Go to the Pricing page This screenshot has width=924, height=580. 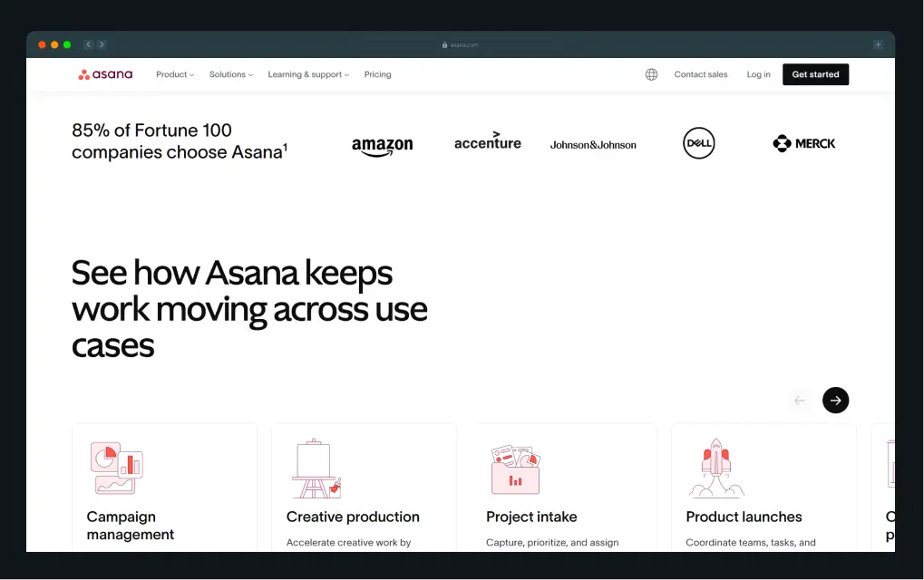[x=378, y=74]
